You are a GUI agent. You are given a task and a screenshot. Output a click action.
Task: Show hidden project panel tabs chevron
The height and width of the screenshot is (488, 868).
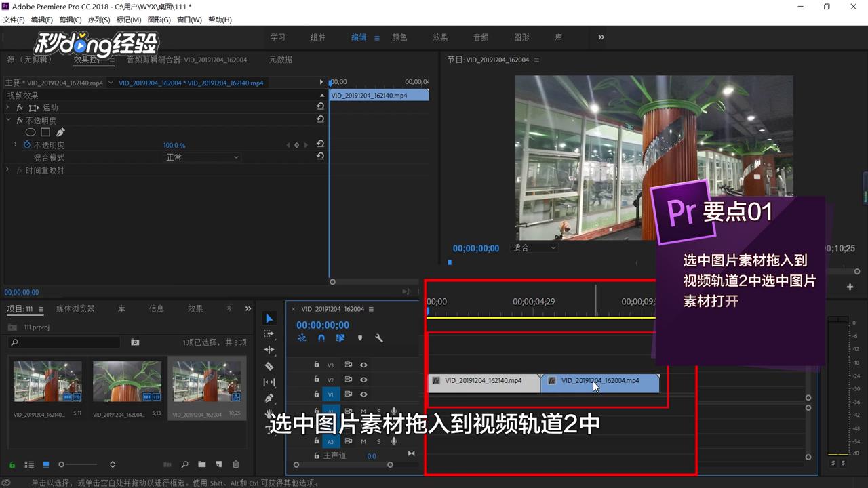[x=248, y=309]
